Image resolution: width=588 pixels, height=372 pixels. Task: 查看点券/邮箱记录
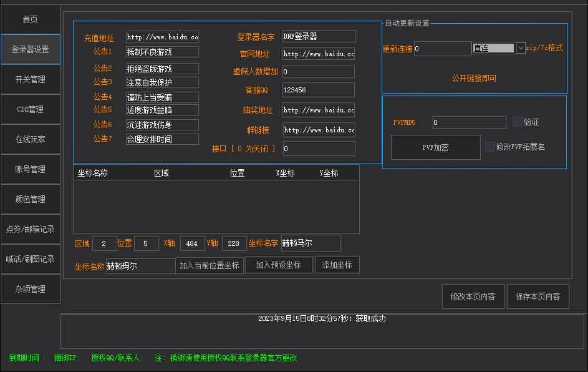pyautogui.click(x=30, y=229)
